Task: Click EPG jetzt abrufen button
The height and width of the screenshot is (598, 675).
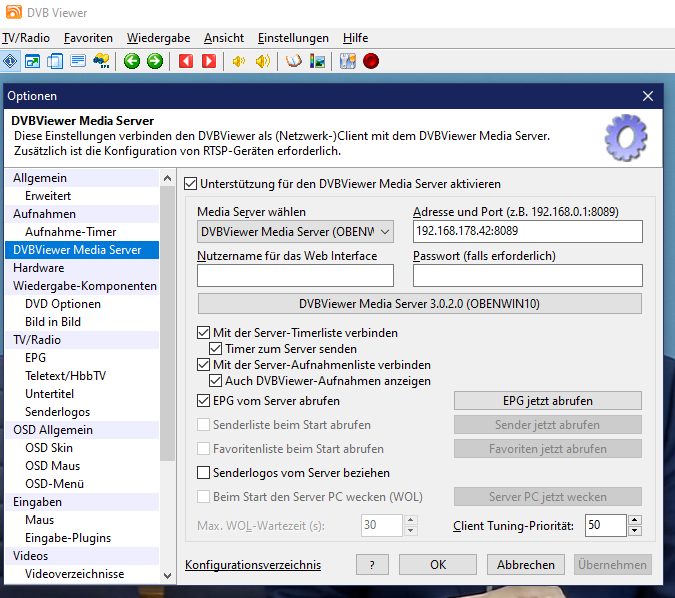Action: pos(548,401)
